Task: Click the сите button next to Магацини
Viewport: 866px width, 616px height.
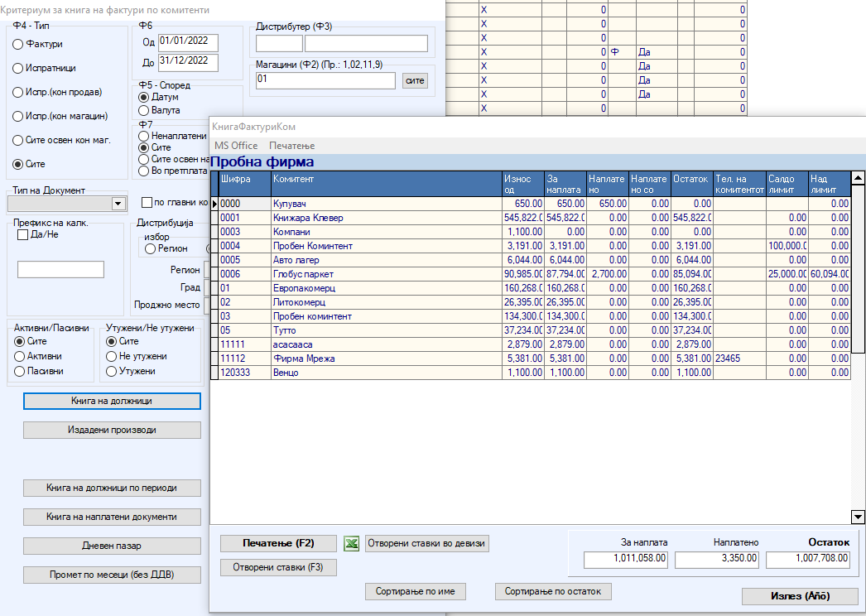Action: (415, 80)
